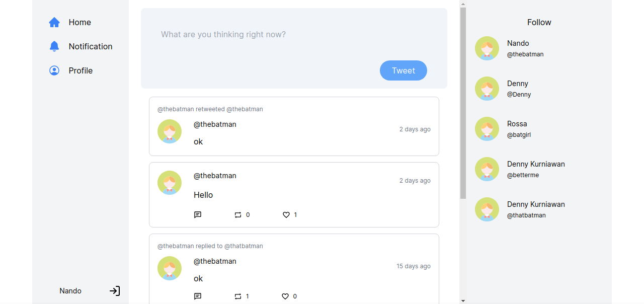This screenshot has width=644, height=304.
Task: Go to the Profile menu label
Action: [x=80, y=70]
